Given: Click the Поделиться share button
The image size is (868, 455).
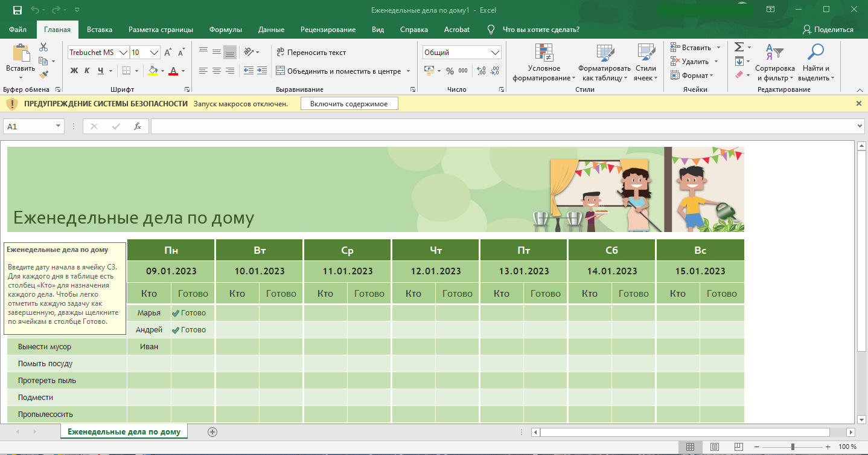Looking at the screenshot, I should (x=828, y=30).
